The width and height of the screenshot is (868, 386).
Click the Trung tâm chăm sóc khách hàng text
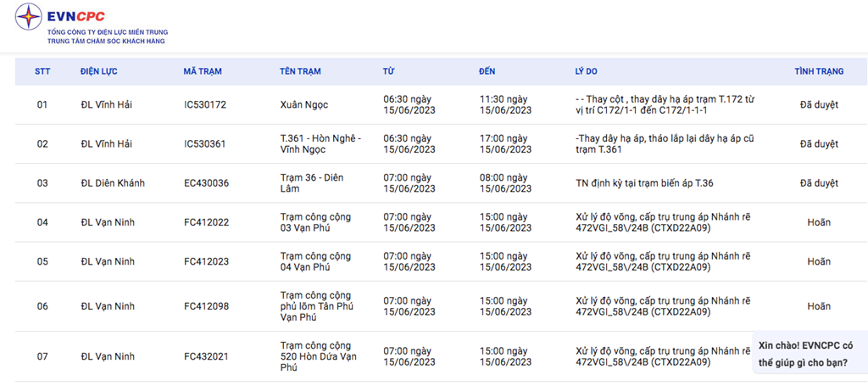(x=106, y=41)
